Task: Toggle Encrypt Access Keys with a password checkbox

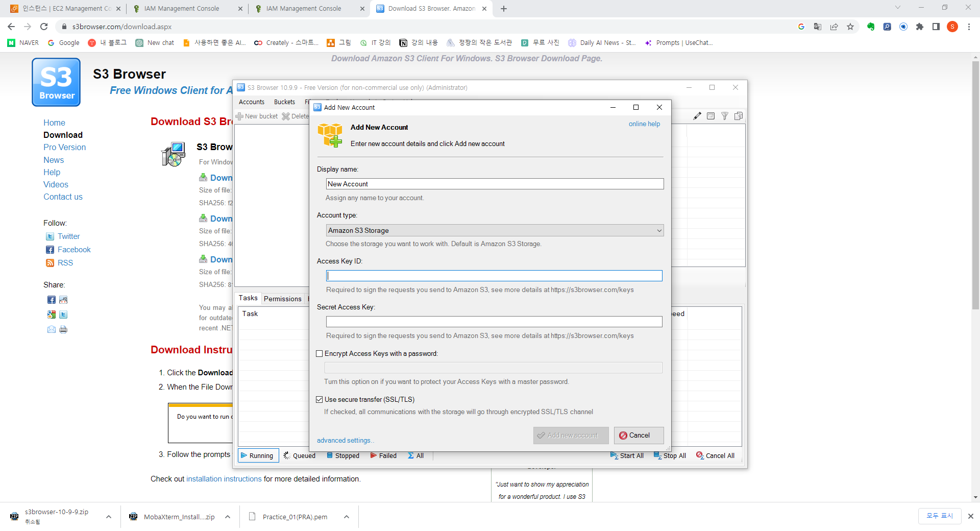Action: coord(320,353)
